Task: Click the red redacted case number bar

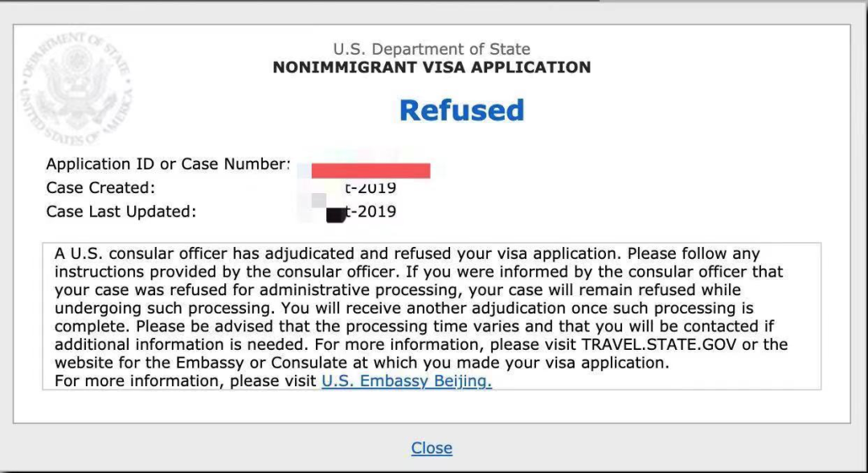Action: point(371,171)
